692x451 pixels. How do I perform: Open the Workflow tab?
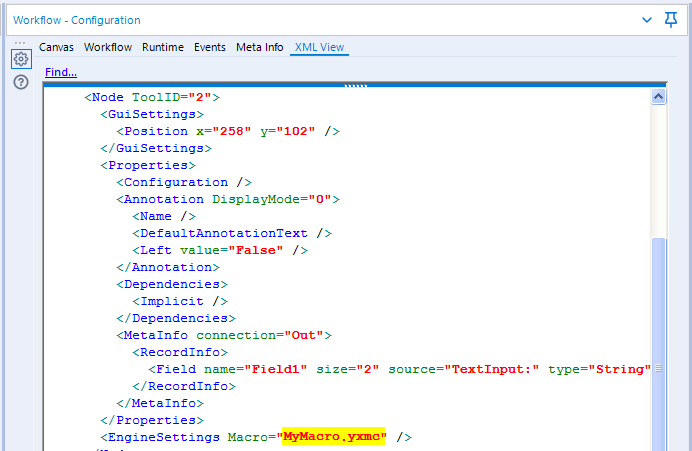[108, 47]
